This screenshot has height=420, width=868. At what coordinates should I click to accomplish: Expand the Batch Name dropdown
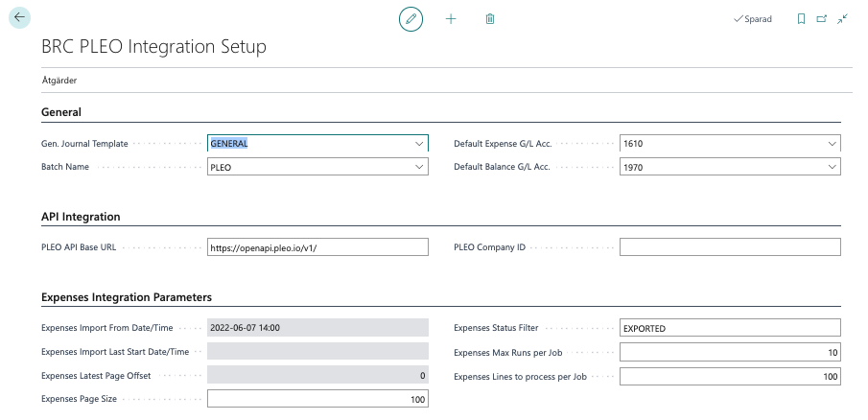[418, 167]
